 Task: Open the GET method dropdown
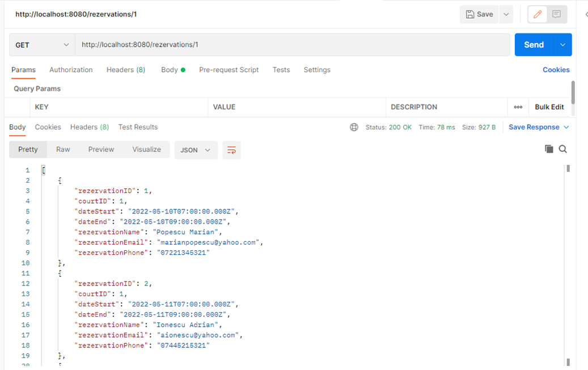click(41, 44)
